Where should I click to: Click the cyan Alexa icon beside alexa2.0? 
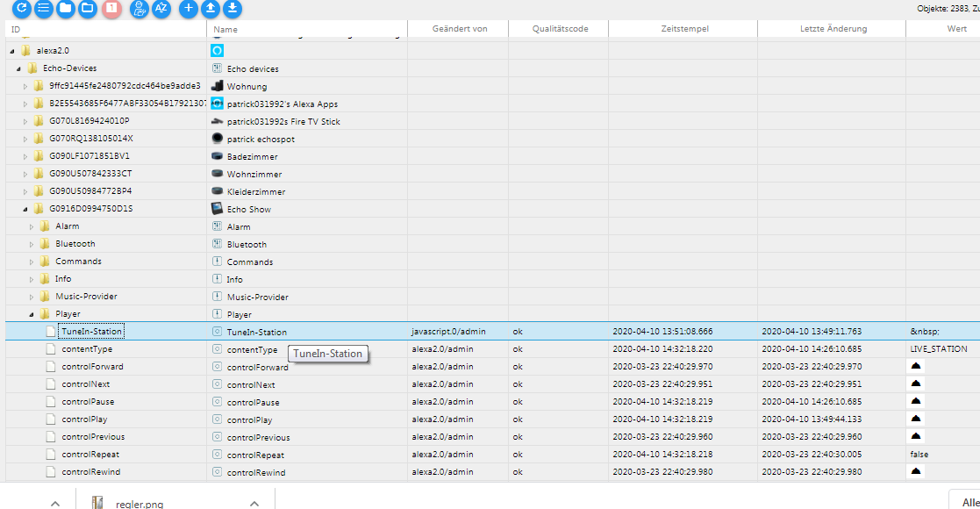(217, 51)
